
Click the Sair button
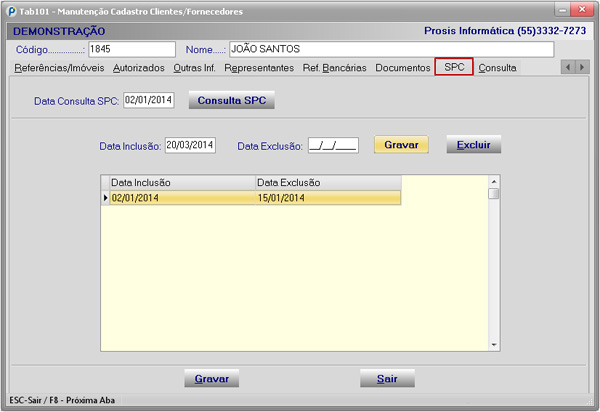coord(387,379)
